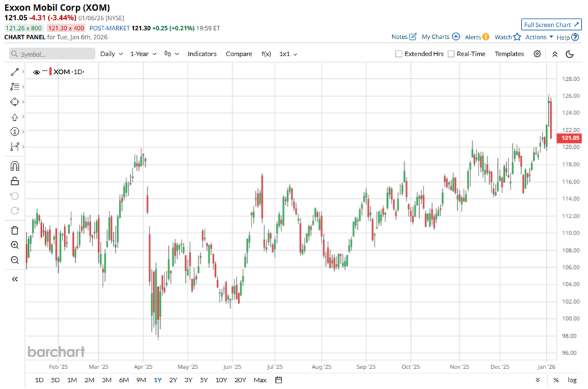Select the 3Y time range
The height and width of the screenshot is (389, 588).
pyautogui.click(x=188, y=380)
